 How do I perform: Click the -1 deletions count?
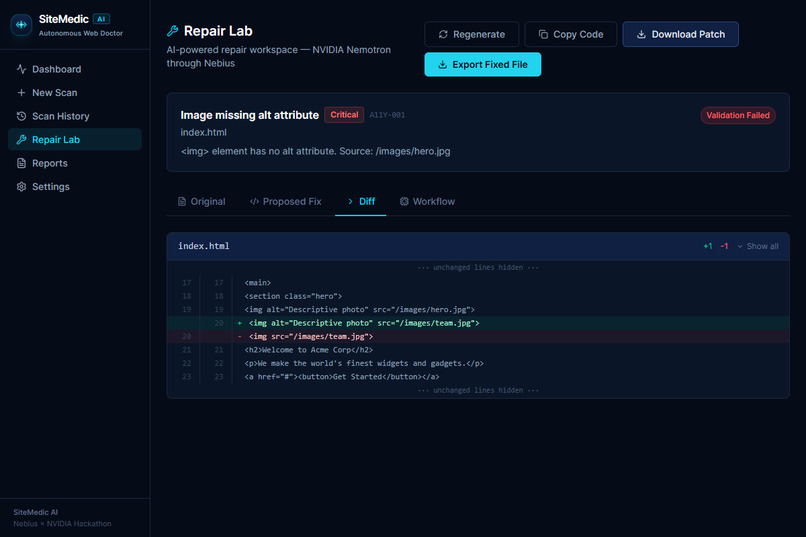pos(724,247)
